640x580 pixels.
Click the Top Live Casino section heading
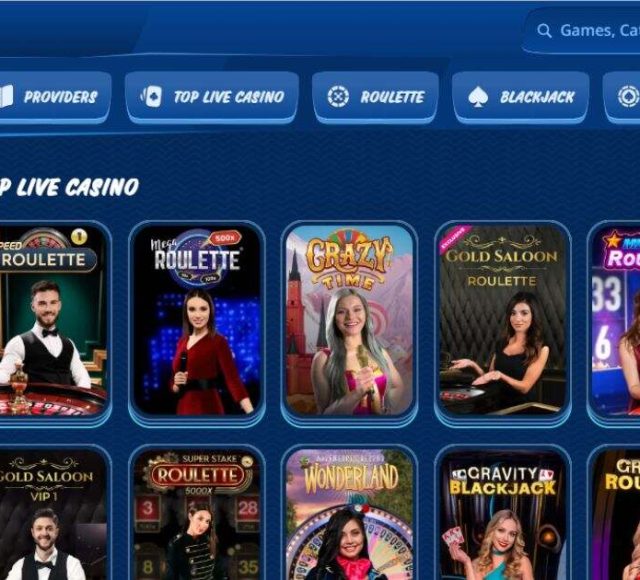click(69, 187)
